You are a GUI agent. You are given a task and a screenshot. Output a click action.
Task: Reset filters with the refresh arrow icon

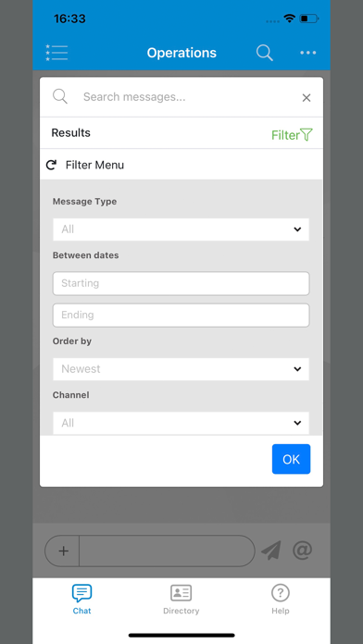[x=51, y=165]
